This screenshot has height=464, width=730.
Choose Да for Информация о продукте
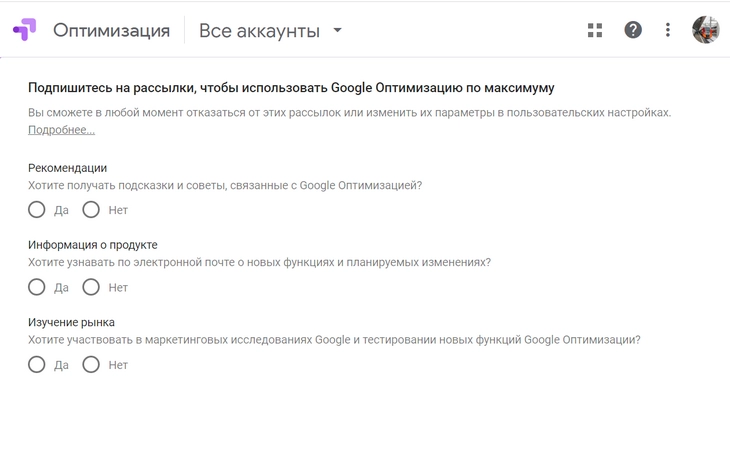(37, 287)
